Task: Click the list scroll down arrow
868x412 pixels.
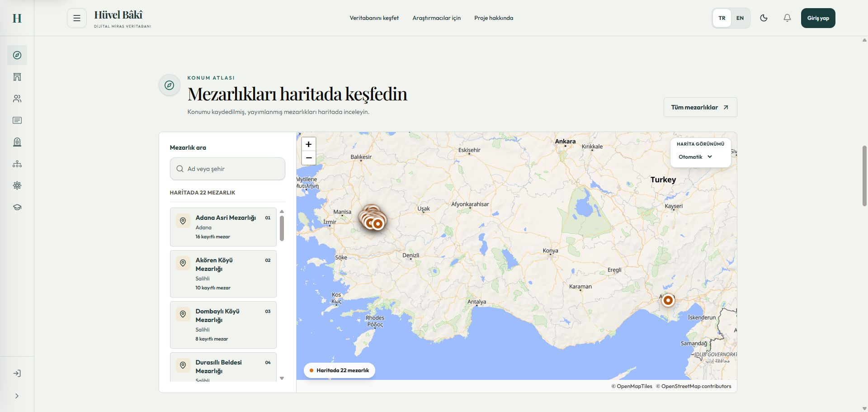Action: [x=282, y=379]
